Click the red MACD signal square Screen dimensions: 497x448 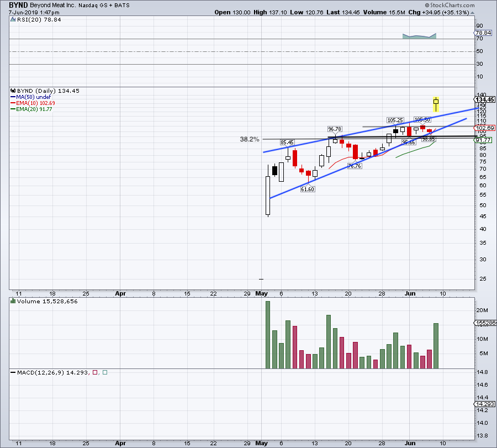[95, 372]
